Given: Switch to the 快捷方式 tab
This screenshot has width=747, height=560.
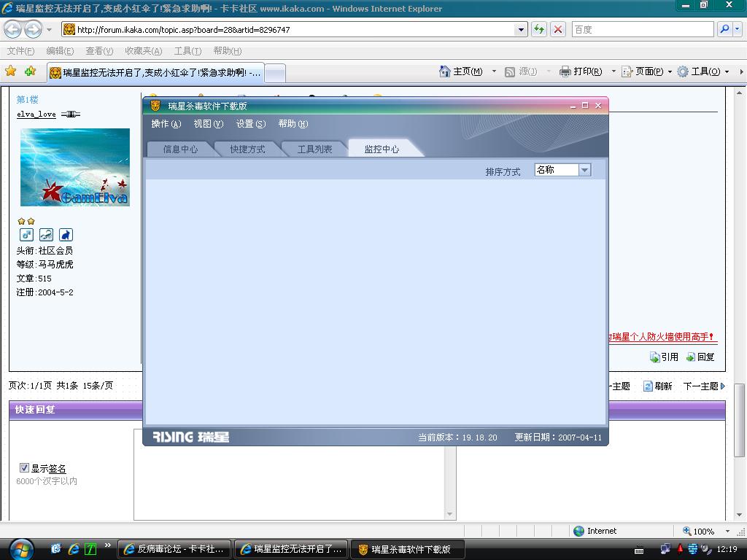Looking at the screenshot, I should coord(247,149).
